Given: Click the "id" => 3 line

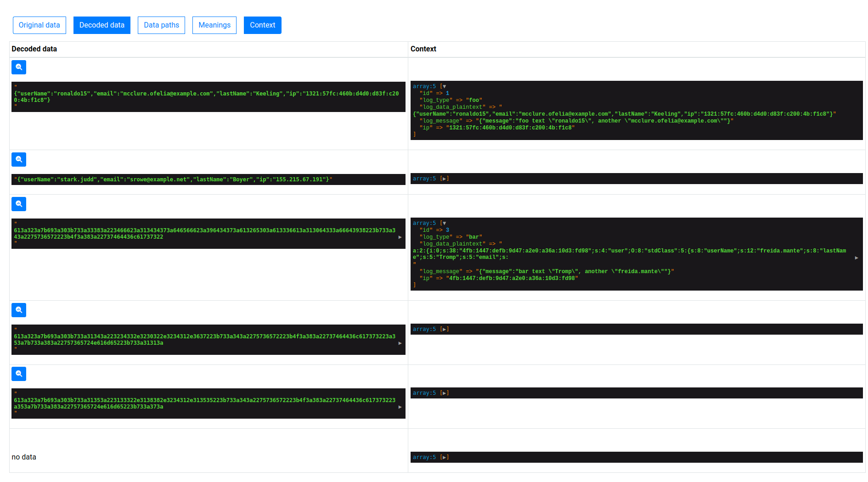Looking at the screenshot, I should (x=434, y=230).
